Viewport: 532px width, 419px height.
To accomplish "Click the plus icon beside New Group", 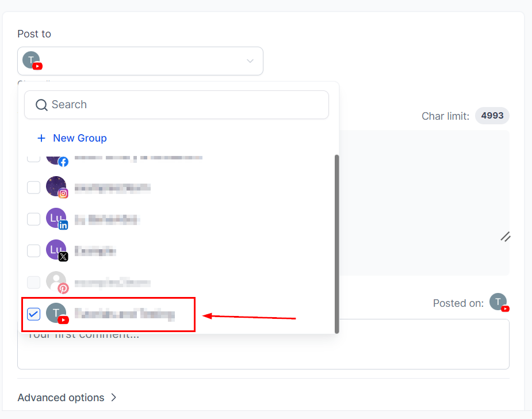I will click(41, 138).
